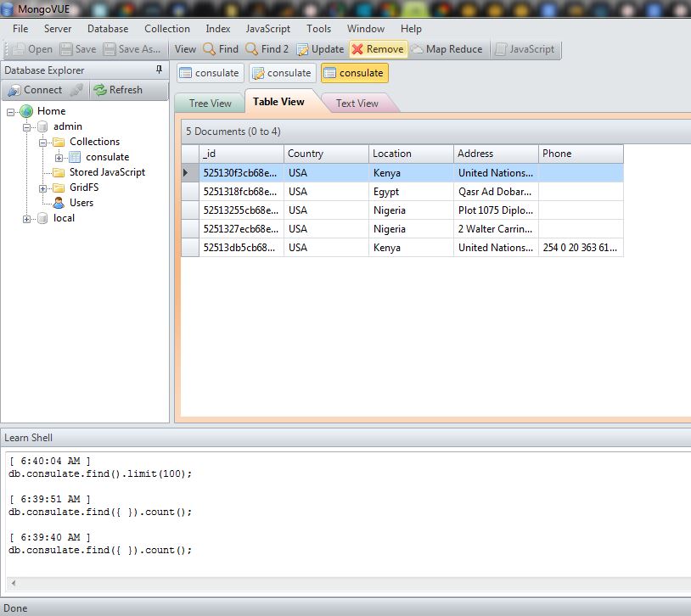Open the Map Reduce tool
The image size is (691, 616).
click(x=447, y=49)
